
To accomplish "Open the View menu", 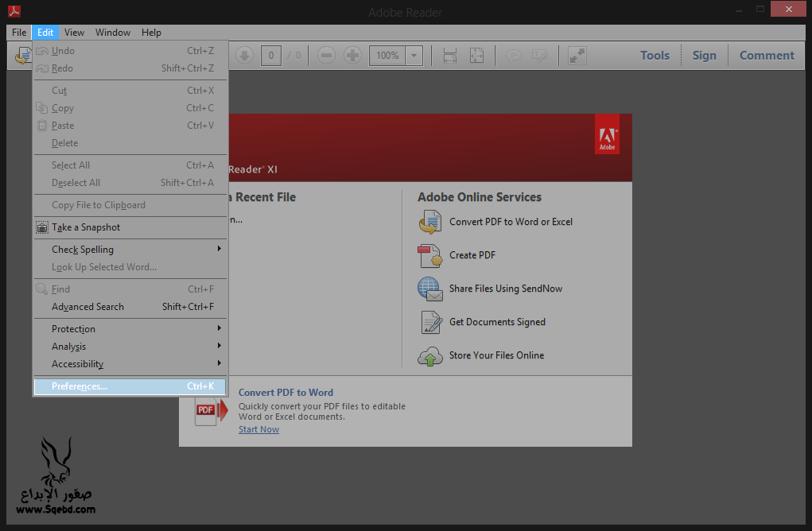I will 74,33.
